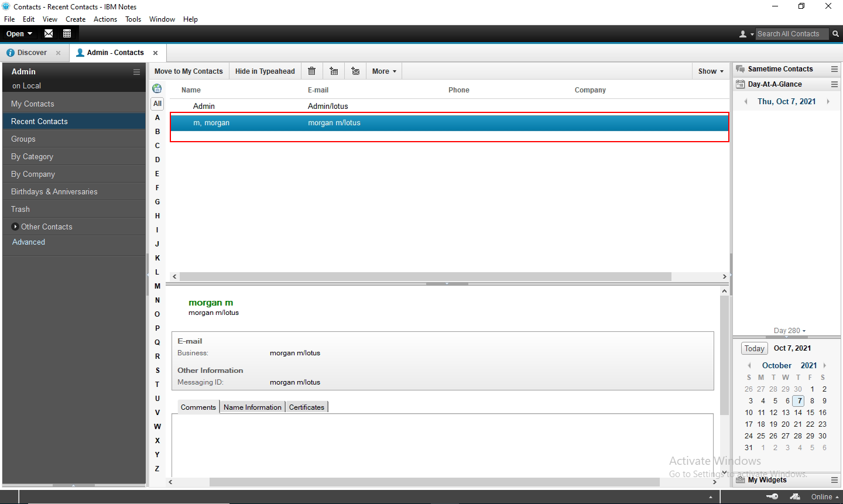Expand the Show dropdown
Image resolution: width=843 pixels, height=504 pixels.
pyautogui.click(x=711, y=71)
